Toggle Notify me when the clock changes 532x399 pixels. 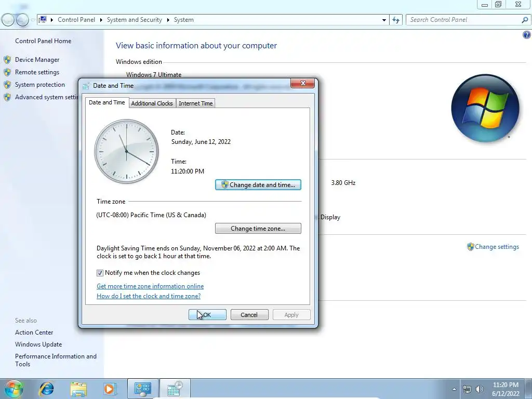coord(100,273)
